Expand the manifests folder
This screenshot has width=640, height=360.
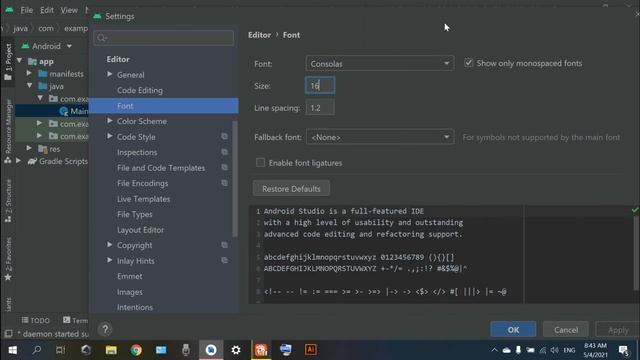[29, 73]
